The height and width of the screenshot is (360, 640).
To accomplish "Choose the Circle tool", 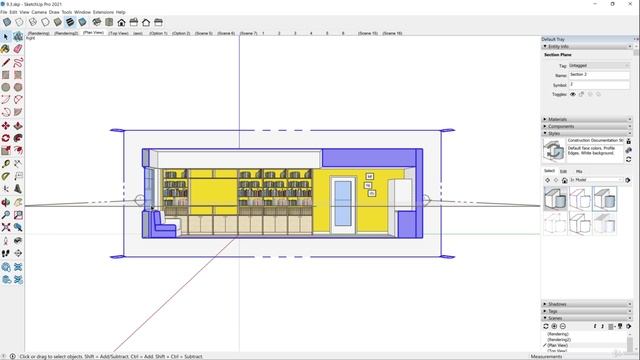I will tap(6, 87).
